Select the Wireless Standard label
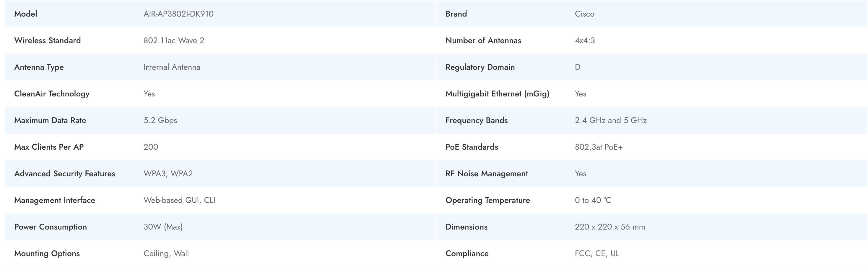The width and height of the screenshot is (868, 268). 48,41
